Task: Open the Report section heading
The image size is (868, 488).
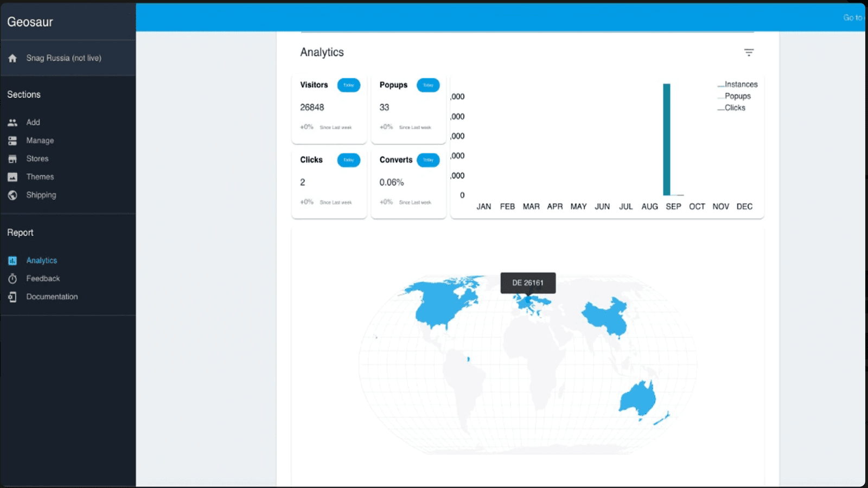Action: 20,232
